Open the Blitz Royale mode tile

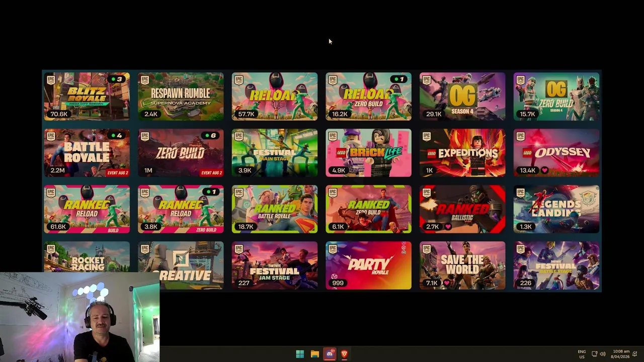(87, 97)
